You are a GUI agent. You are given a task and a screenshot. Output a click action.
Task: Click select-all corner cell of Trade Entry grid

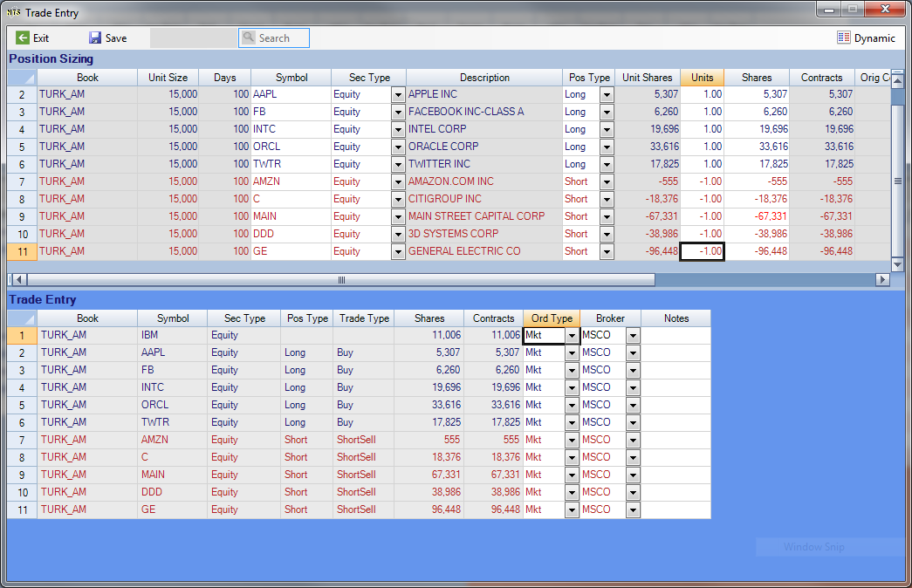coord(22,318)
